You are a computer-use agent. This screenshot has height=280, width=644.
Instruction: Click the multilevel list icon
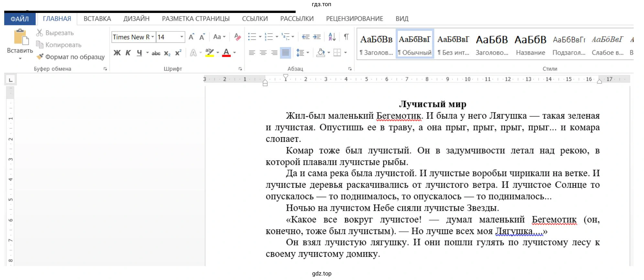(285, 37)
